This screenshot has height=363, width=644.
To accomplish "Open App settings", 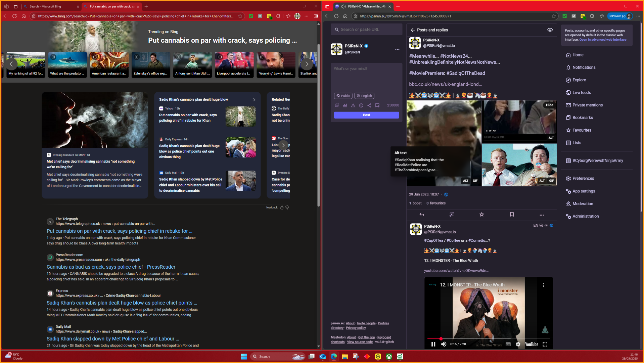I will [580, 191].
